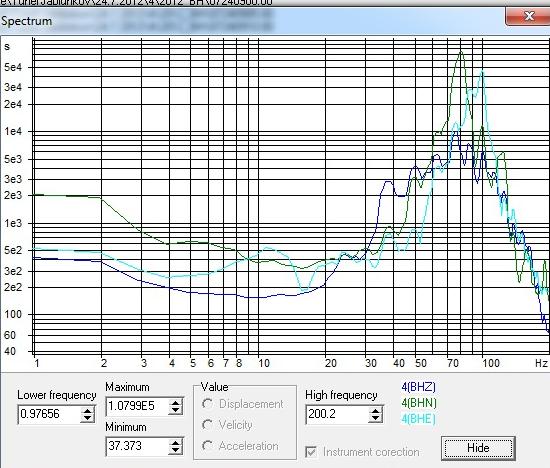Click the Spectrum window title
The image size is (550, 468).
point(26,21)
